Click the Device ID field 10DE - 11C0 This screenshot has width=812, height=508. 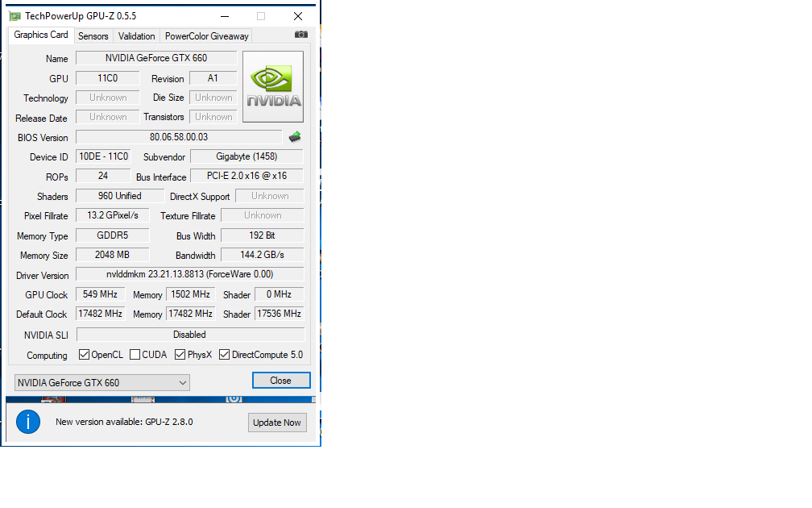pyautogui.click(x=104, y=156)
